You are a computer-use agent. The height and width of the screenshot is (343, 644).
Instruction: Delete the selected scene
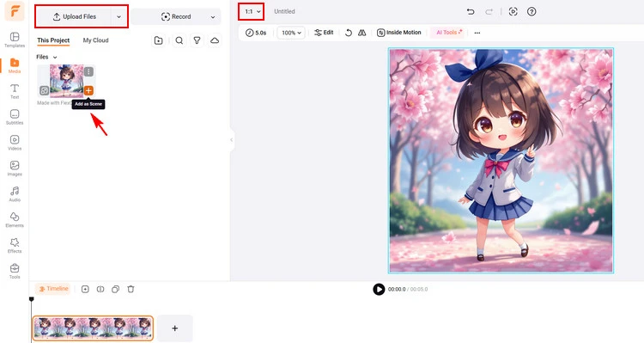coord(131,289)
